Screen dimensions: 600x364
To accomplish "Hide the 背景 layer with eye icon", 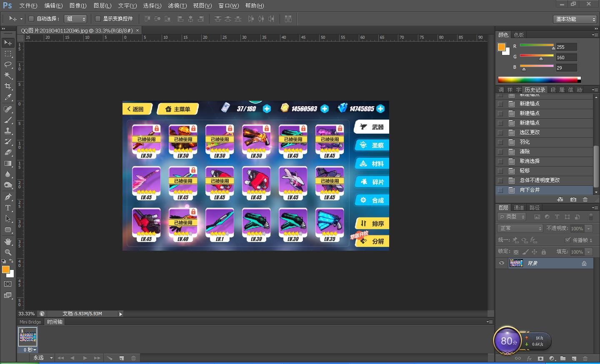I will point(502,263).
